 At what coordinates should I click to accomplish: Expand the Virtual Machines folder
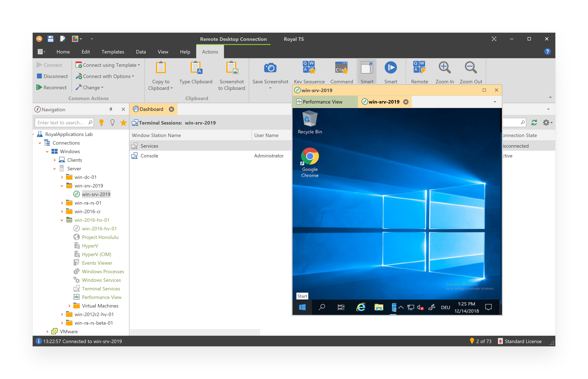pos(69,306)
